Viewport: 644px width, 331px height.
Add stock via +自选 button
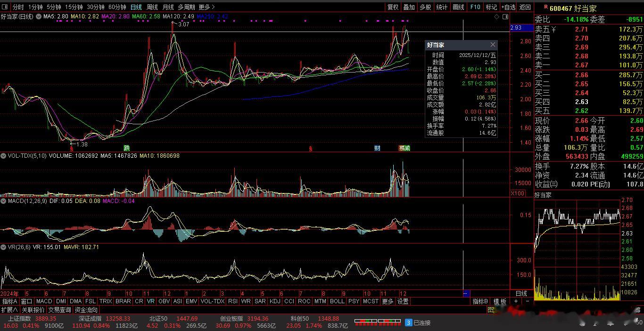click(508, 7)
